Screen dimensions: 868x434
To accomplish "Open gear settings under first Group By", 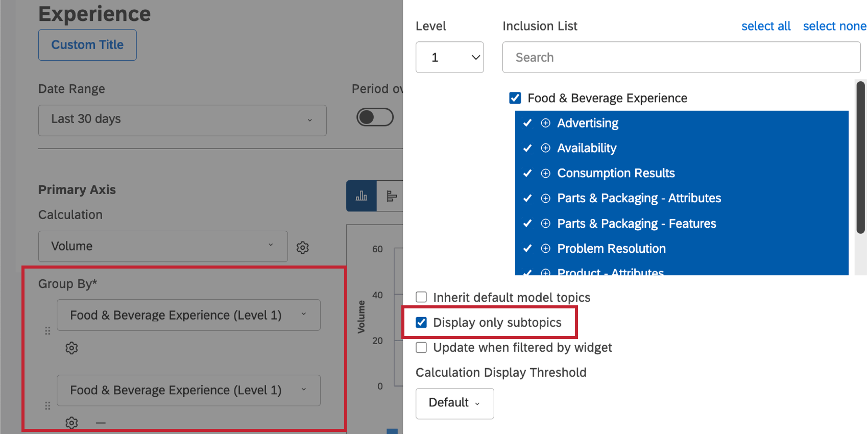I will tap(71, 348).
